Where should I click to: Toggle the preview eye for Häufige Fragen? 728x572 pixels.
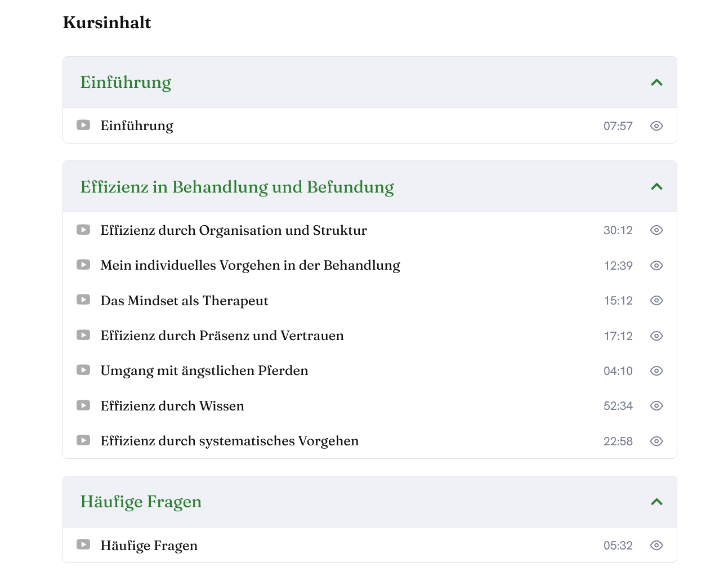coord(656,545)
